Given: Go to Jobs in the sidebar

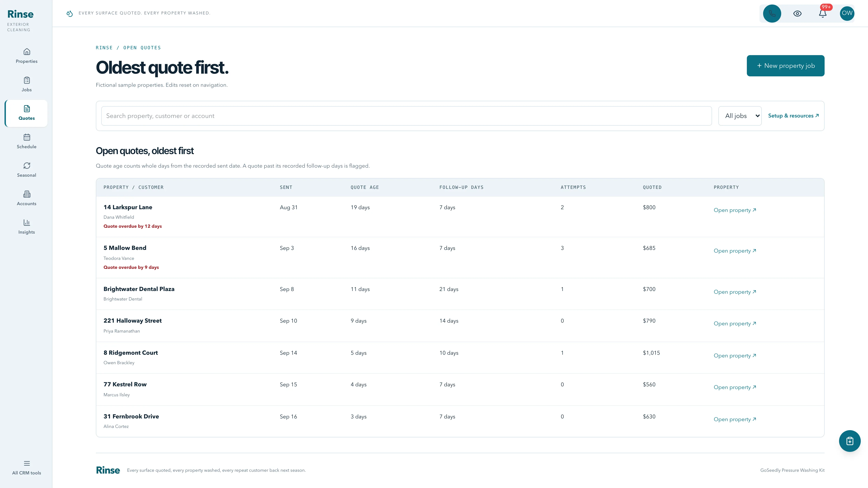Looking at the screenshot, I should coord(27,84).
